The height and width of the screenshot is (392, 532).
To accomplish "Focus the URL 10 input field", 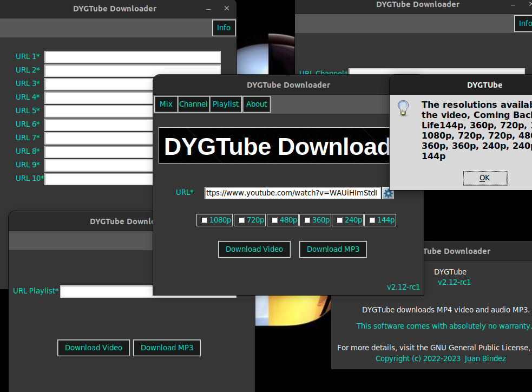I will [x=98, y=179].
